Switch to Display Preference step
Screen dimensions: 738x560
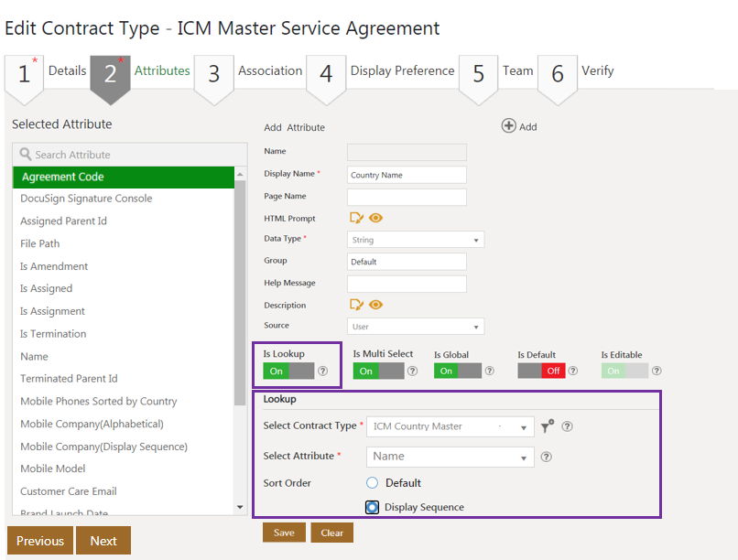coord(402,70)
